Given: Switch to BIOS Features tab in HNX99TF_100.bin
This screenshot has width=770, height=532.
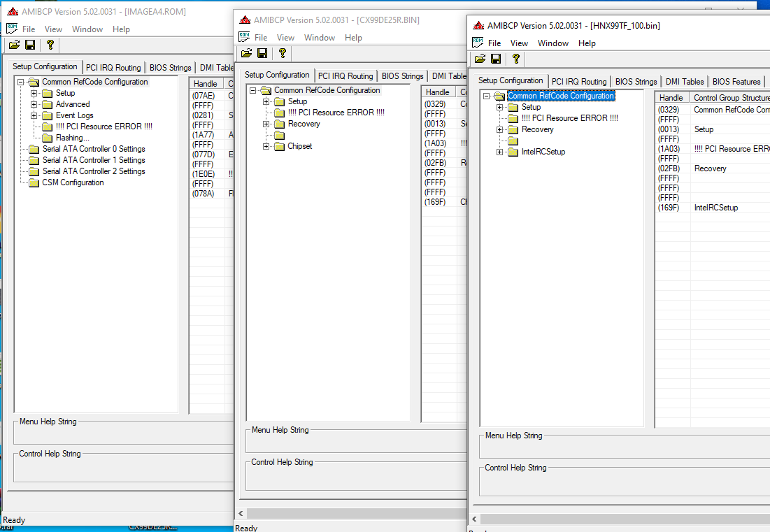Looking at the screenshot, I should (x=736, y=82).
